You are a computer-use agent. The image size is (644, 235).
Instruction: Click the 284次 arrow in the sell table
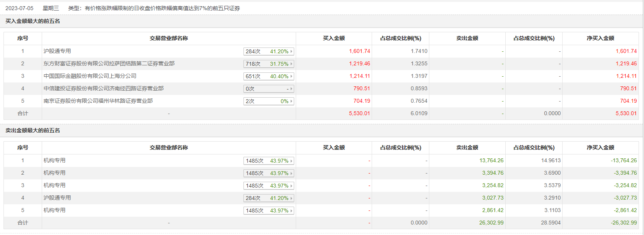click(291, 198)
